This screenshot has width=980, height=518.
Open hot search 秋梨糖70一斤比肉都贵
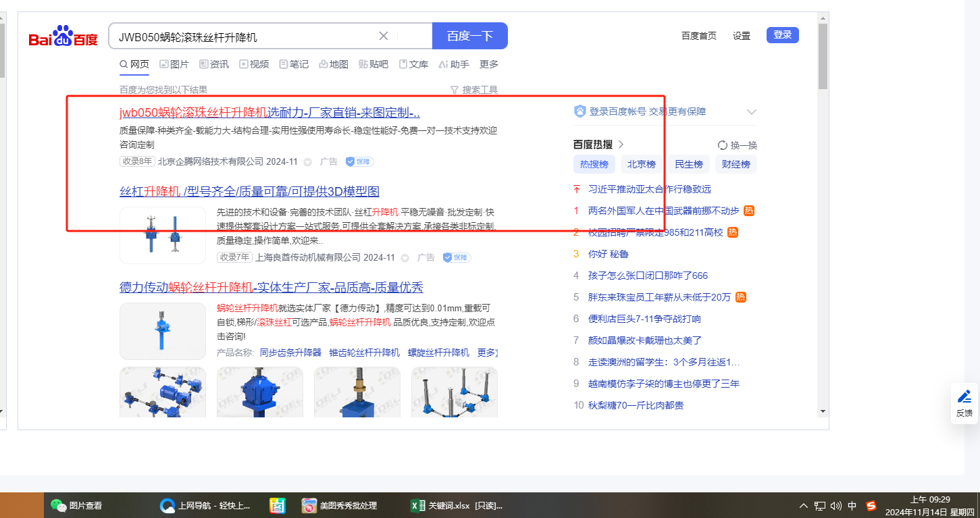point(636,405)
